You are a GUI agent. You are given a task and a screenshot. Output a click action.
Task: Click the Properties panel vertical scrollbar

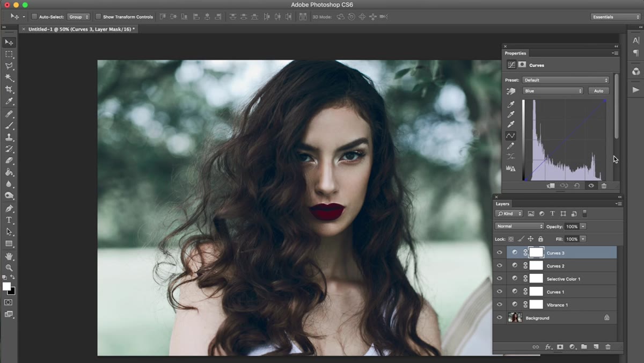coord(617,106)
